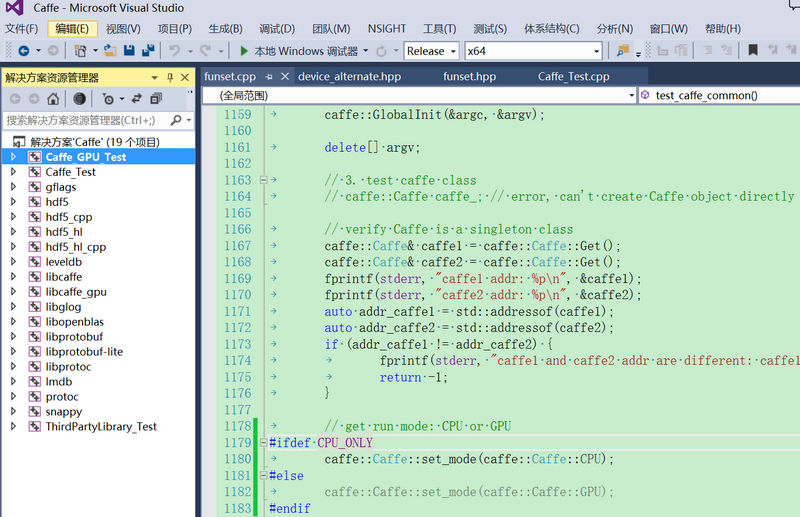Click the globe scope icon in Solution Explorer
This screenshot has width=800, height=517.
pos(79,99)
